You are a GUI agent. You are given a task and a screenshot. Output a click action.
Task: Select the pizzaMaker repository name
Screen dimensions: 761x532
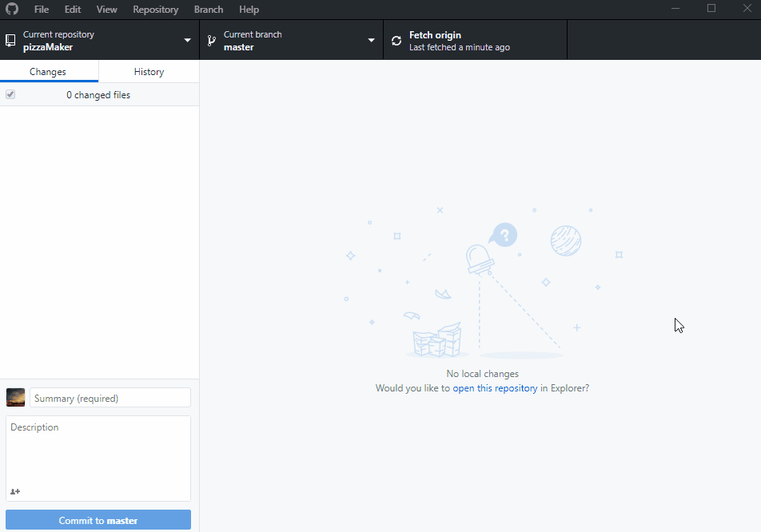[48, 47]
